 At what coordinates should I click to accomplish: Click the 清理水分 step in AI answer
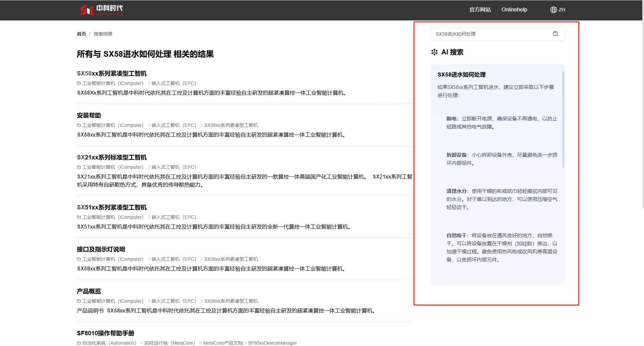[502, 199]
